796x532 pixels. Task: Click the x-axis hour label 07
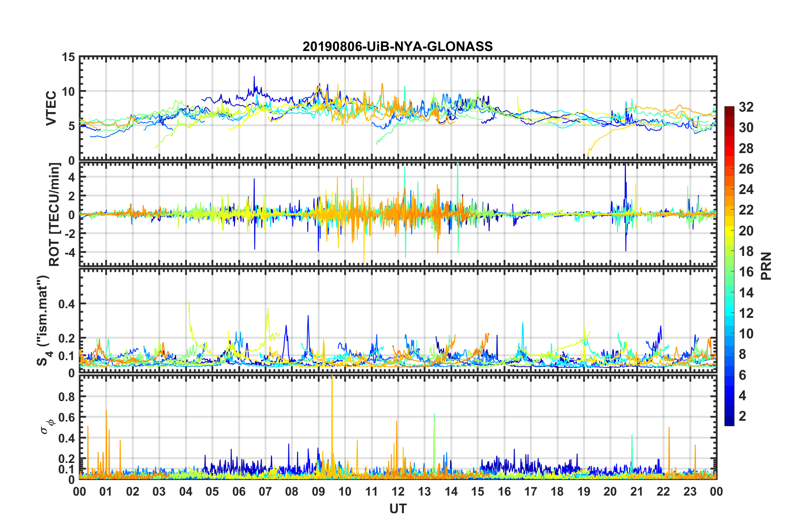[x=265, y=491]
